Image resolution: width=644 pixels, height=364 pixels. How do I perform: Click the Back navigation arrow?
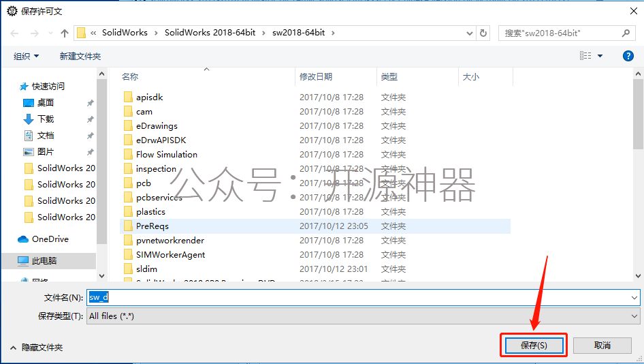[15, 33]
